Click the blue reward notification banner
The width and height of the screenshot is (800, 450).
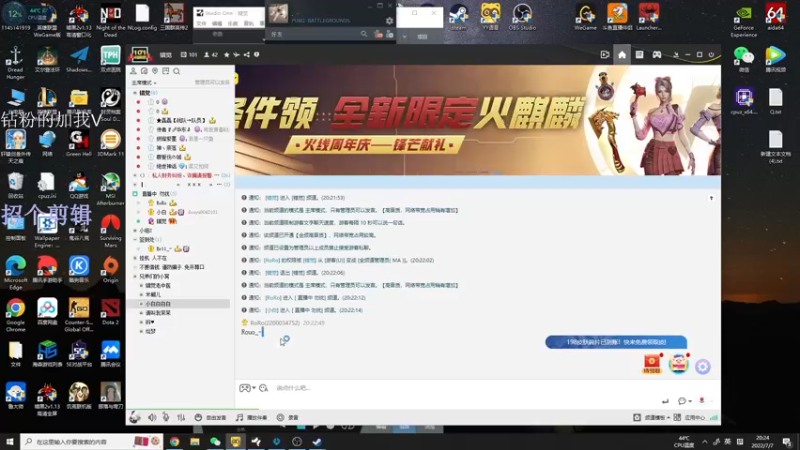(x=616, y=342)
